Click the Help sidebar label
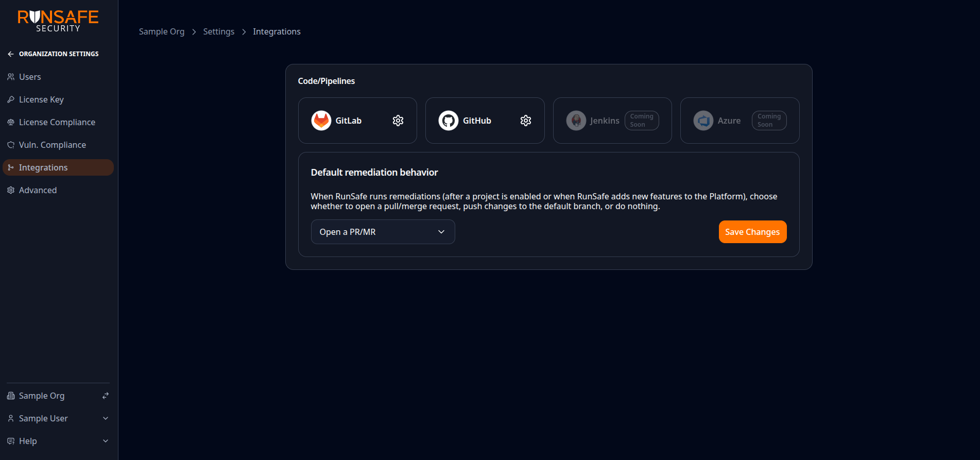Image resolution: width=980 pixels, height=460 pixels. 28,441
